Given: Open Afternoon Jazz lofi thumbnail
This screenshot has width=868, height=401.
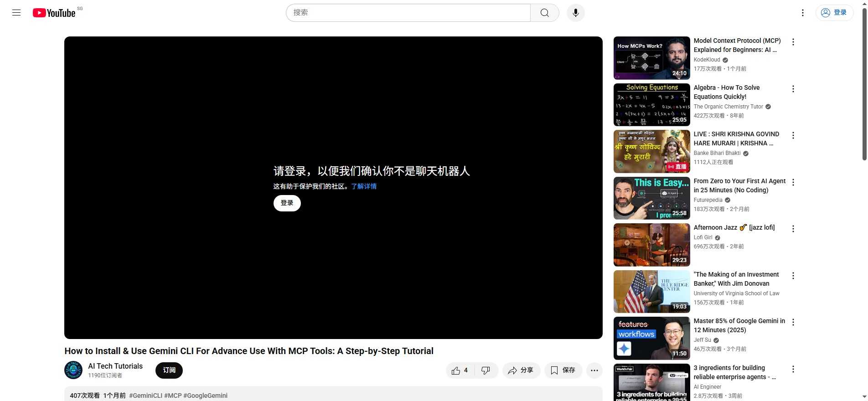Looking at the screenshot, I should pyautogui.click(x=652, y=245).
